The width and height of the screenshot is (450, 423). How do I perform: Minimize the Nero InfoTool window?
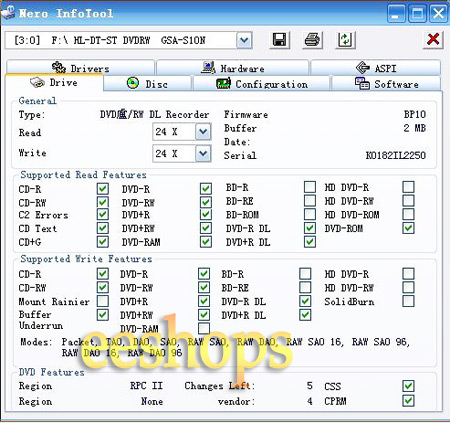[396, 14]
